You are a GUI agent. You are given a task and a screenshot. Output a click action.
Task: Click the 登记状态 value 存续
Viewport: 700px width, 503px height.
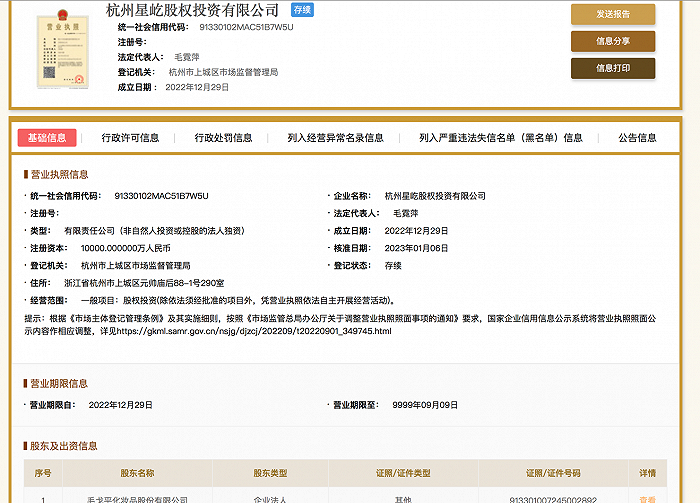point(393,266)
